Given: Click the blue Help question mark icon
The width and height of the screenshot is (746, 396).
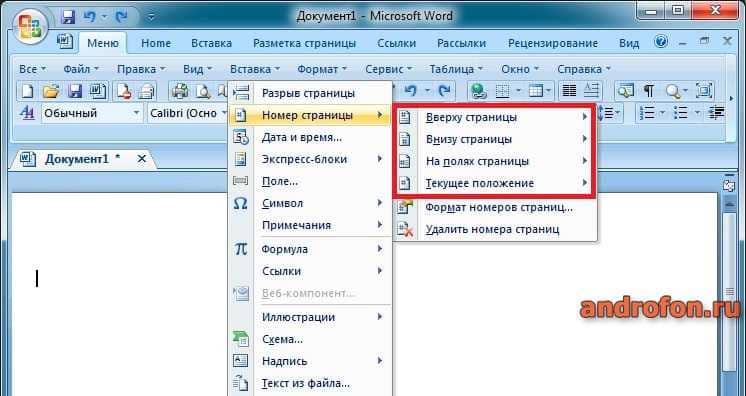Looking at the screenshot, I should (x=661, y=41).
